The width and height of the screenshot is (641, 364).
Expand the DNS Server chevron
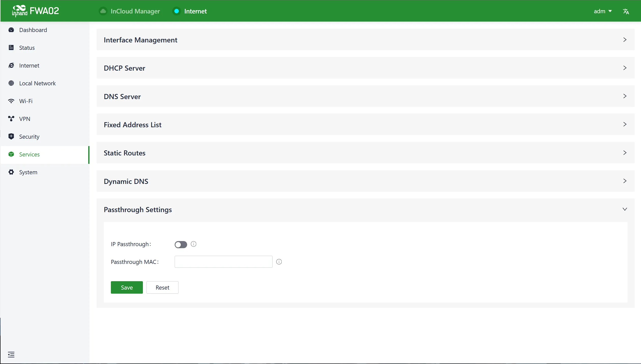point(625,96)
